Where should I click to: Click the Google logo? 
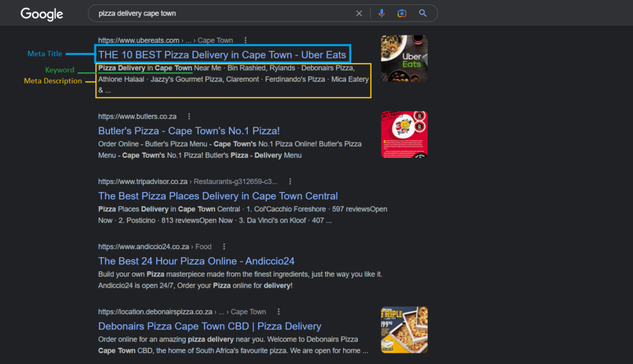pyautogui.click(x=41, y=14)
